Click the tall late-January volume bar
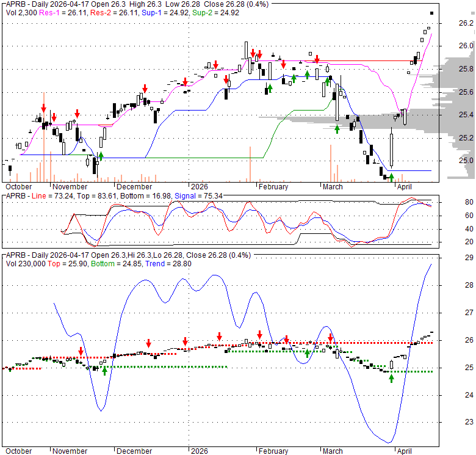Screen dimensions: 476x455 (x=250, y=164)
